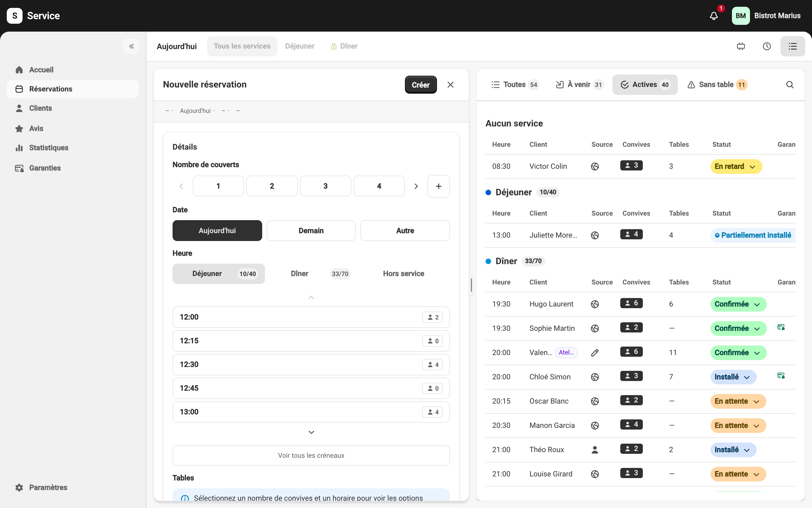Viewport: 812px width, 508px height.
Task: Choose Demain as the reservation date
Action: (x=311, y=231)
